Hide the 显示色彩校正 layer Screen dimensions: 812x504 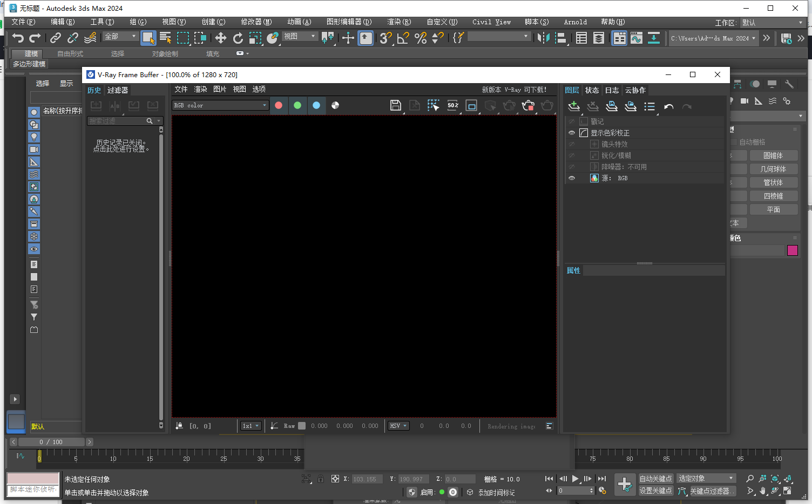[572, 132]
